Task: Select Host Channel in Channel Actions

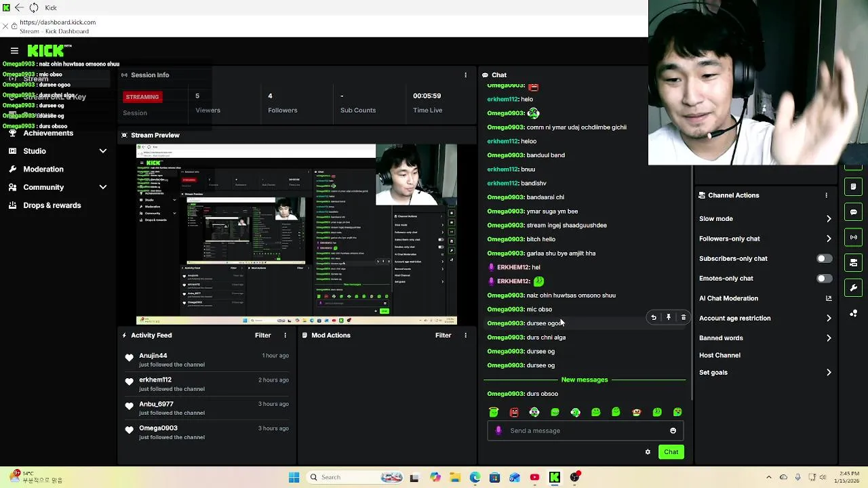Action: click(719, 355)
